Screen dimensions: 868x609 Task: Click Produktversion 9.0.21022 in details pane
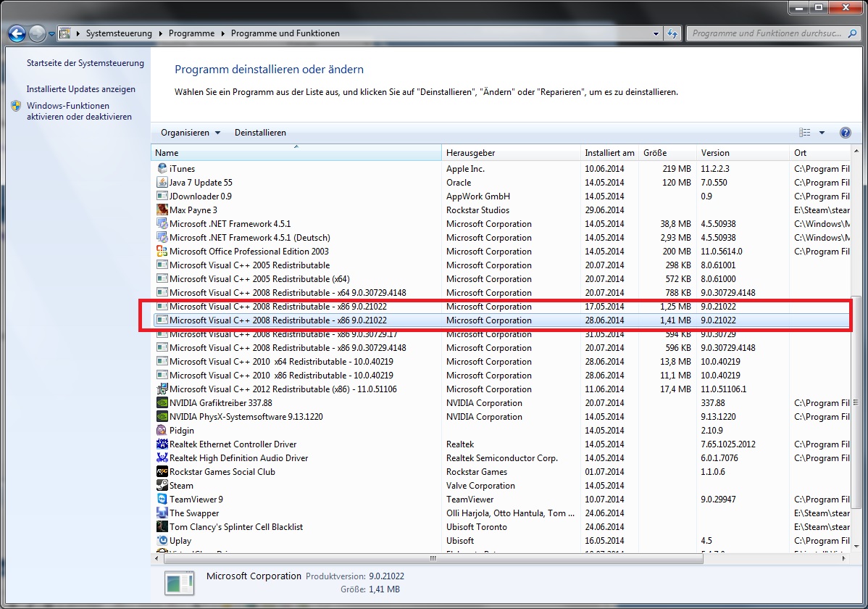355,576
